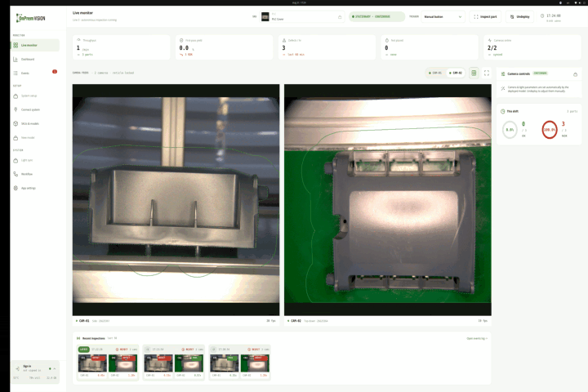This screenshot has width=588, height=392.
Task: Open CAM-02 thumbnail in third inspection card
Action: [255, 363]
